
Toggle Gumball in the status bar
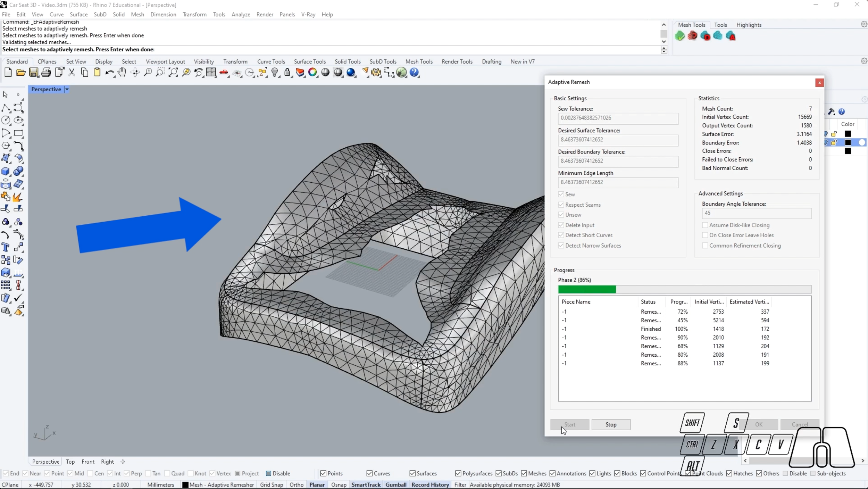click(x=396, y=484)
